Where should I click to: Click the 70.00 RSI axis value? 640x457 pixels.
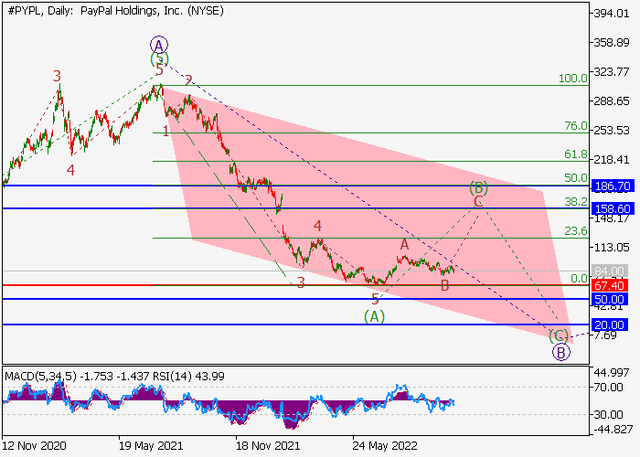(x=609, y=387)
